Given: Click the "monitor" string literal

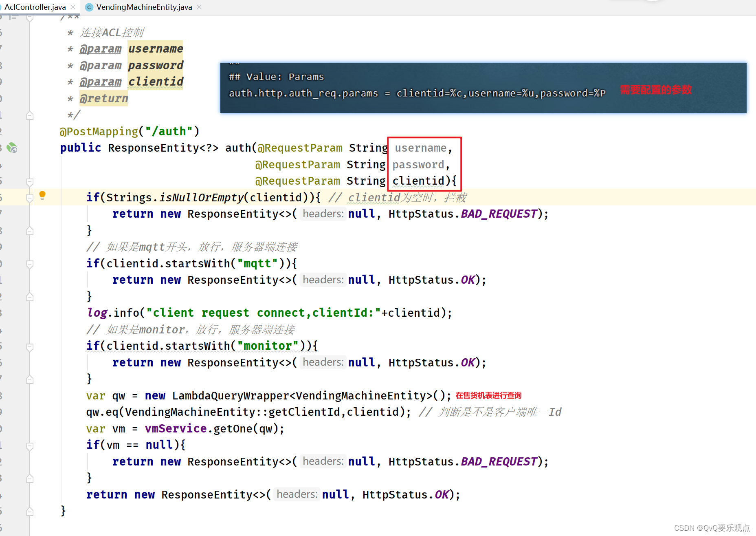Looking at the screenshot, I should (268, 346).
